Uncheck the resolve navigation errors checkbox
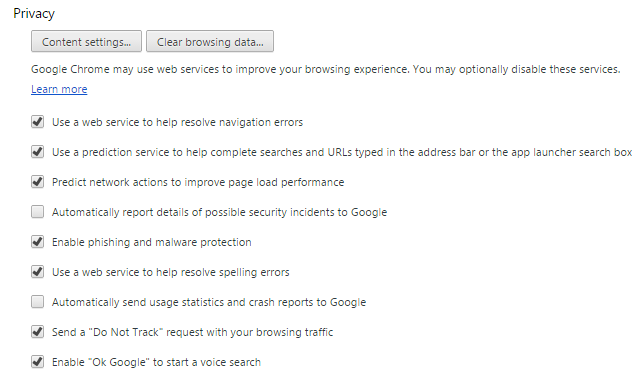Viewport: 641px width, 384px height. tap(38, 122)
